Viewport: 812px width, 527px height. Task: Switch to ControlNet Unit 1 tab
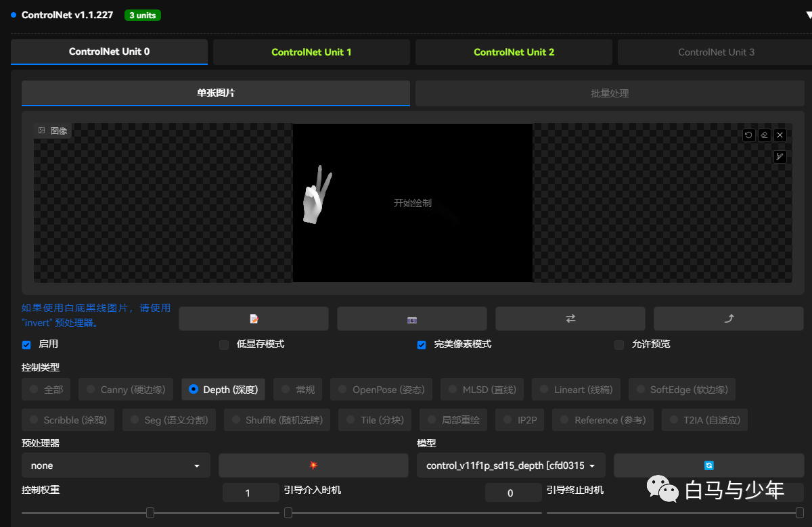click(311, 52)
